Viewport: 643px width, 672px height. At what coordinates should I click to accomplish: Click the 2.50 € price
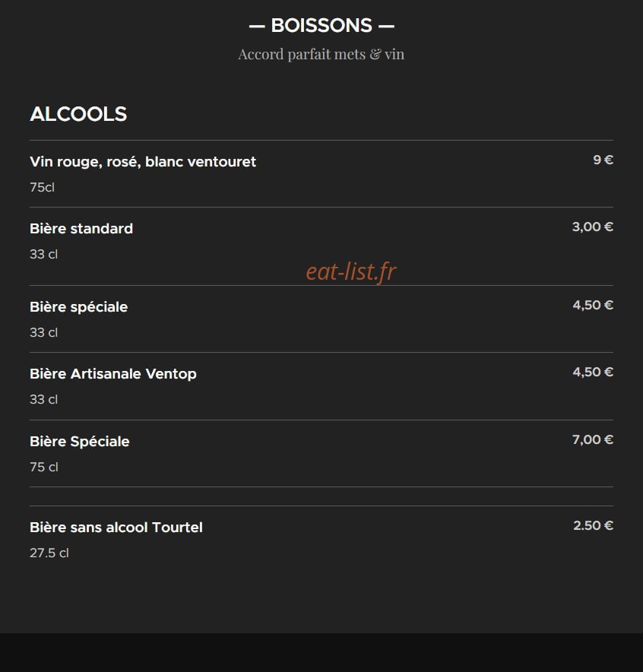tap(594, 525)
